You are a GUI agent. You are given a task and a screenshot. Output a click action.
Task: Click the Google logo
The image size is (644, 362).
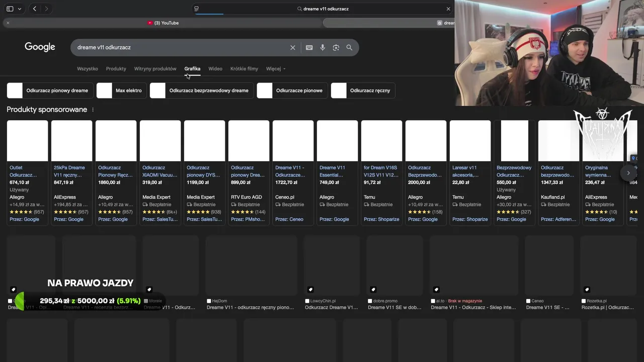coord(40,47)
